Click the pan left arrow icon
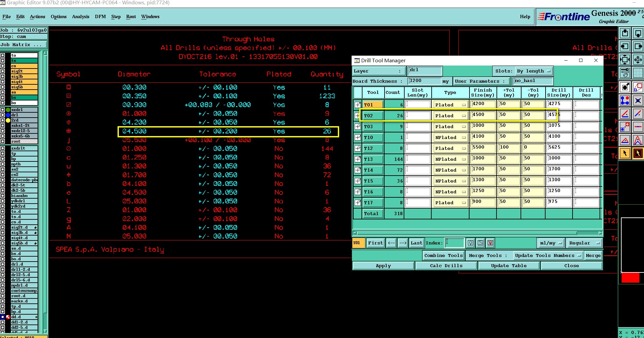 pyautogui.click(x=625, y=46)
